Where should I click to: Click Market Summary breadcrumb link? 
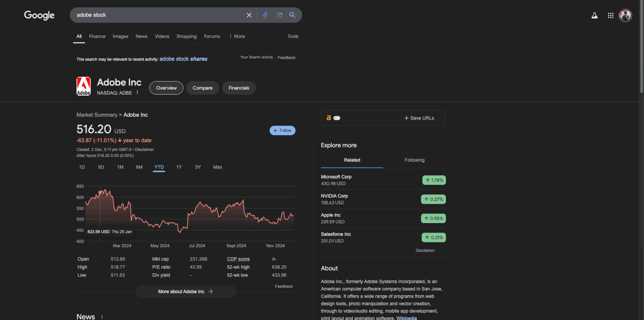click(97, 115)
